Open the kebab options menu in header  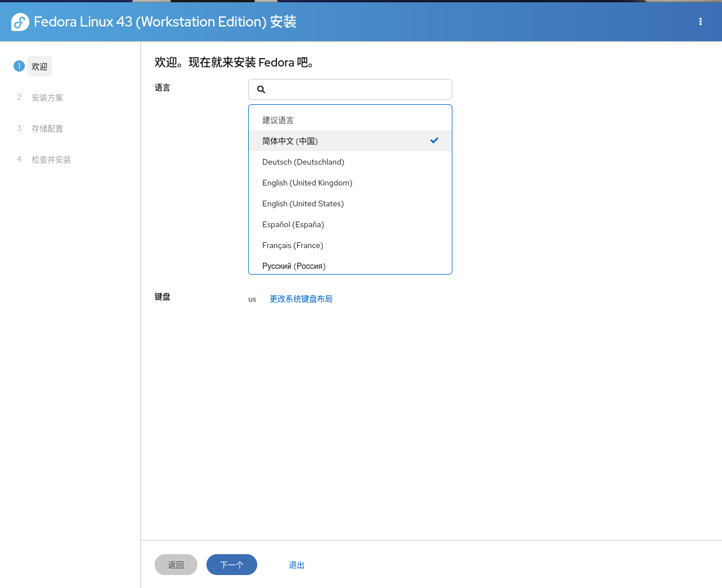(700, 22)
